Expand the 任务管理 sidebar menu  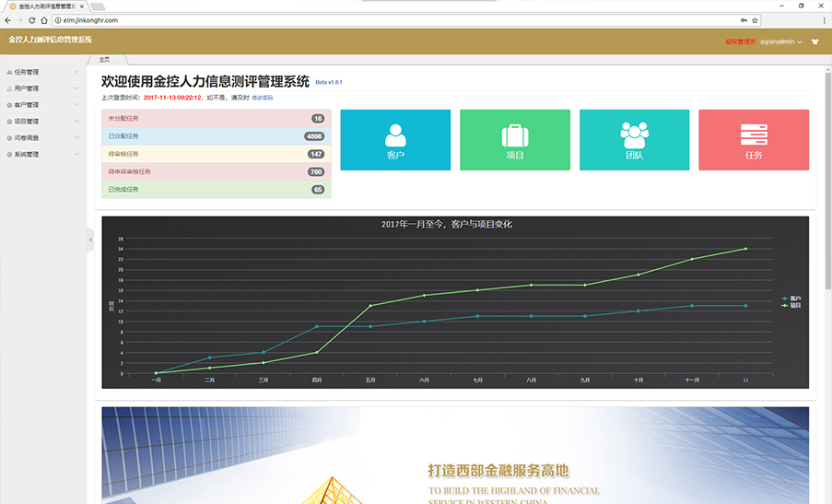42,71
